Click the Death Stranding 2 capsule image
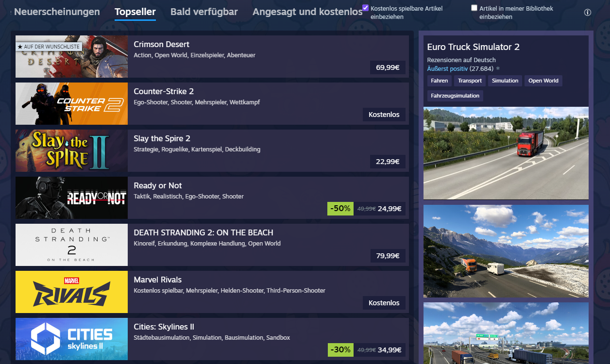This screenshot has height=364, width=610. [71, 245]
